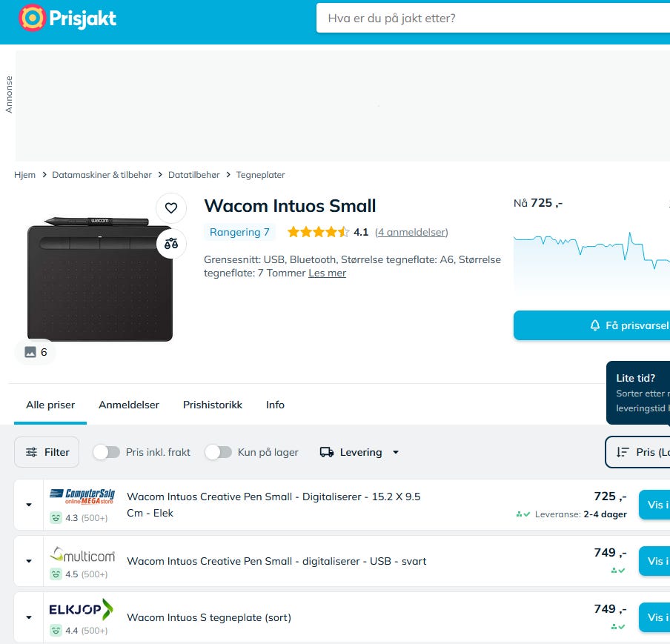The width and height of the screenshot is (670, 644).
Task: Click stock status icon under Multicom price
Action: (x=618, y=571)
